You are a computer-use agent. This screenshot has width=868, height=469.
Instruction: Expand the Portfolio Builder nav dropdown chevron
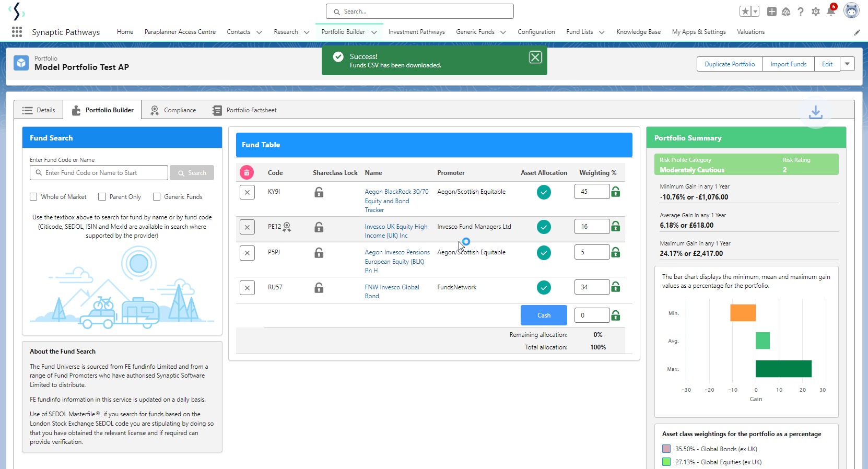pyautogui.click(x=374, y=32)
